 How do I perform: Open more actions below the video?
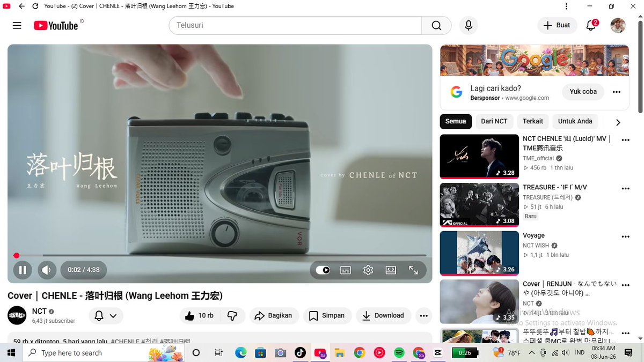424,316
